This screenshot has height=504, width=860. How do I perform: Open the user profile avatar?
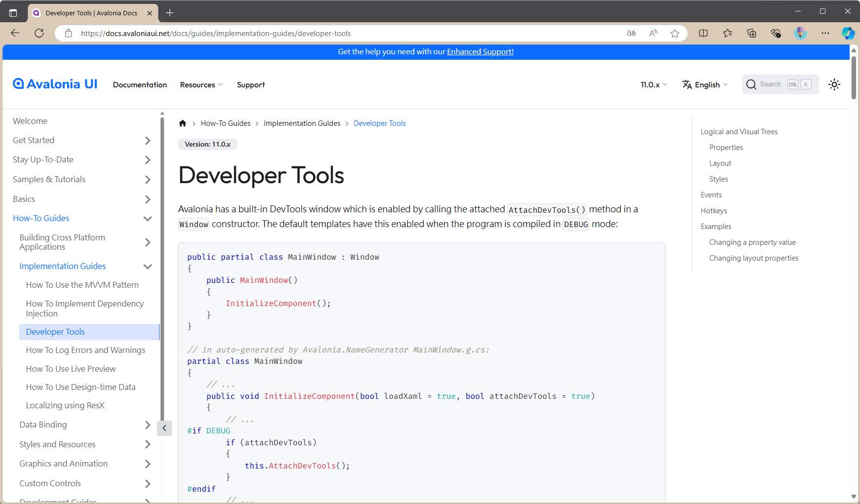[800, 33]
